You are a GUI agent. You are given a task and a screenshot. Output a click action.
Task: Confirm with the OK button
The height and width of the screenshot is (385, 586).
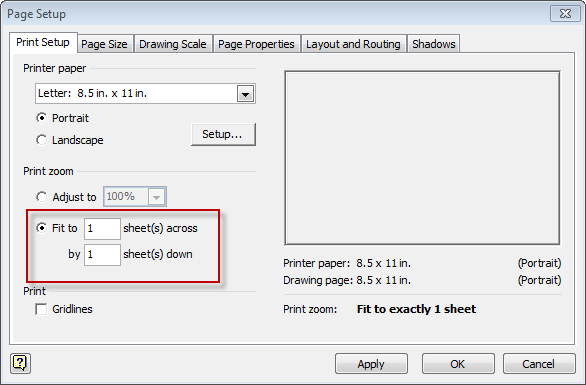click(x=458, y=364)
